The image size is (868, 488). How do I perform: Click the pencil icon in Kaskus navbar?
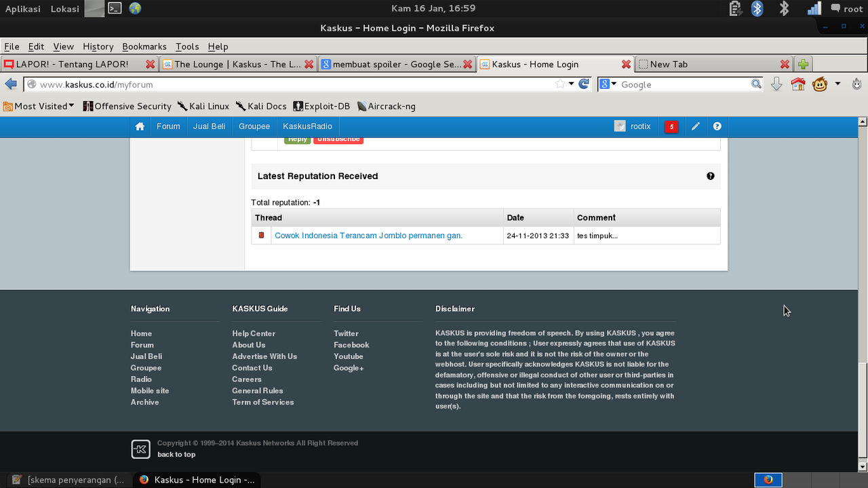(696, 126)
